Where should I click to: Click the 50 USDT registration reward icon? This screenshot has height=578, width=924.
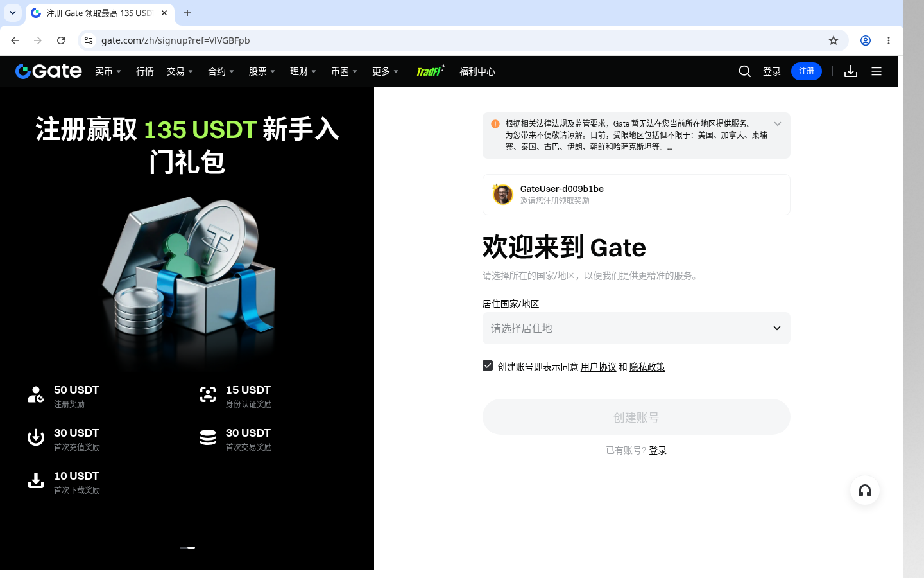(36, 394)
